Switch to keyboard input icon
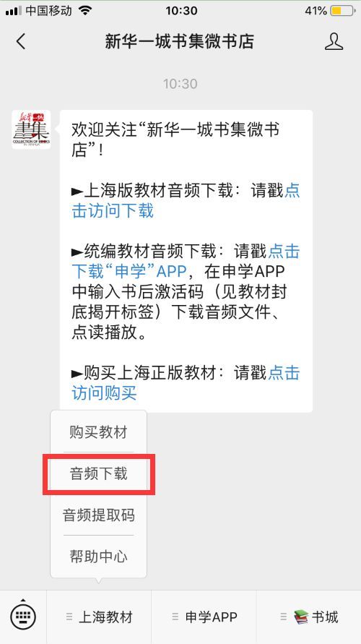Screen dimensions: 361x644 (x=23, y=616)
